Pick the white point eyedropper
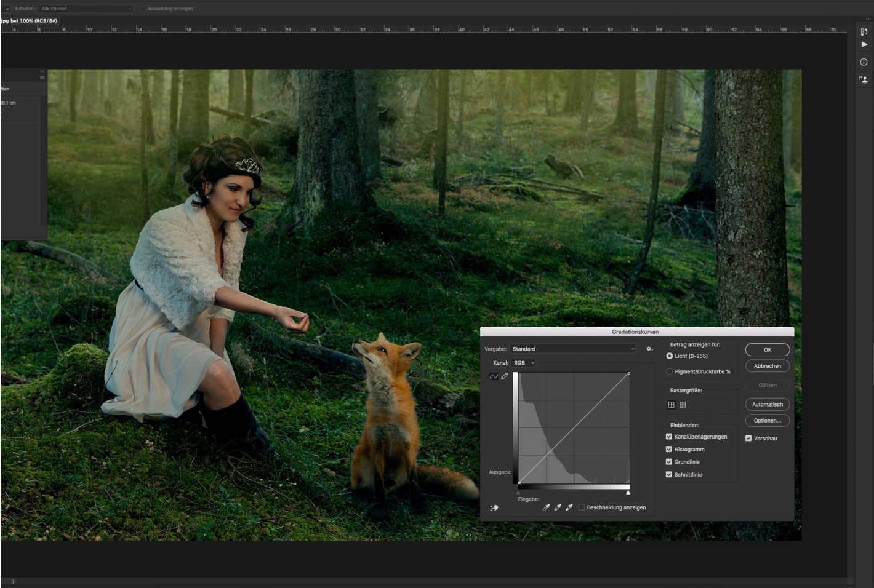 pos(569,507)
